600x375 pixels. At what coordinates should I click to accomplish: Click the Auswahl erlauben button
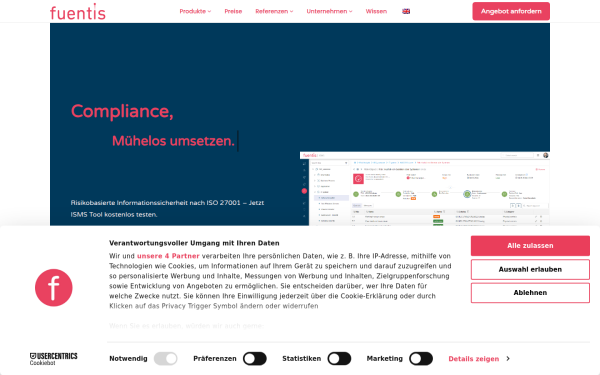pos(530,269)
